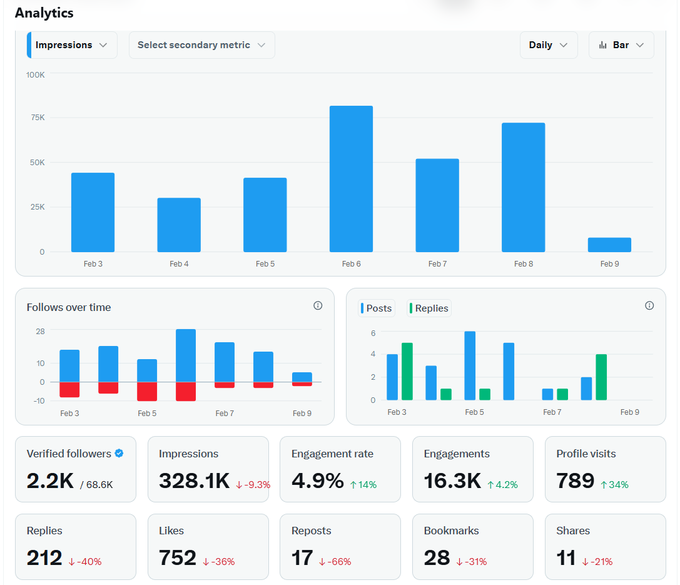Screen dimensions: 680x585
Task: Open the Likes 752 stat card
Action: 208,547
